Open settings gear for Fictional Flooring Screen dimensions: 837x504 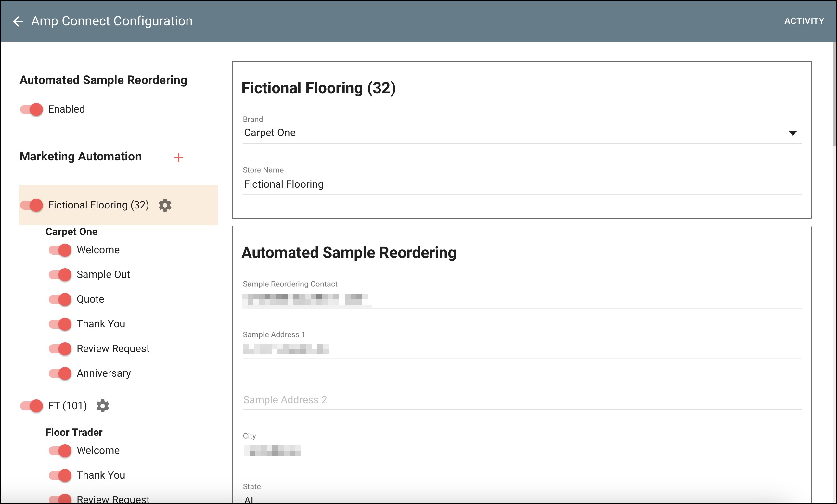pyautogui.click(x=165, y=205)
